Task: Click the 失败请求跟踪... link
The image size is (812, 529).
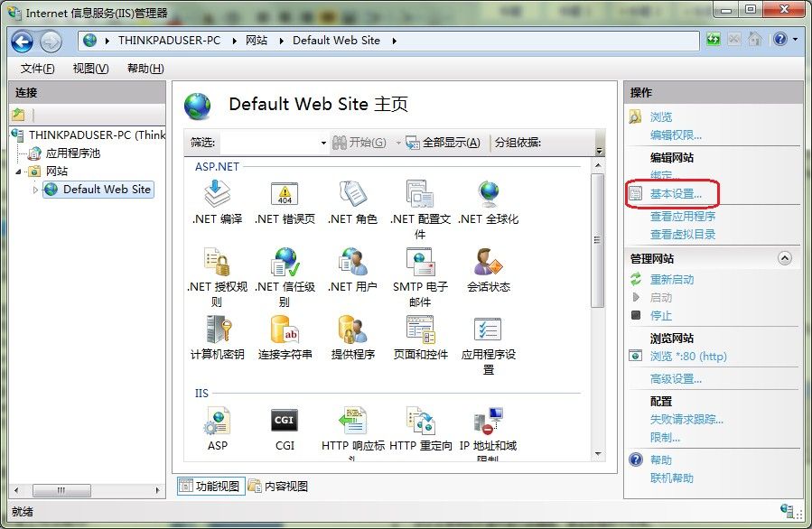Action: click(686, 419)
